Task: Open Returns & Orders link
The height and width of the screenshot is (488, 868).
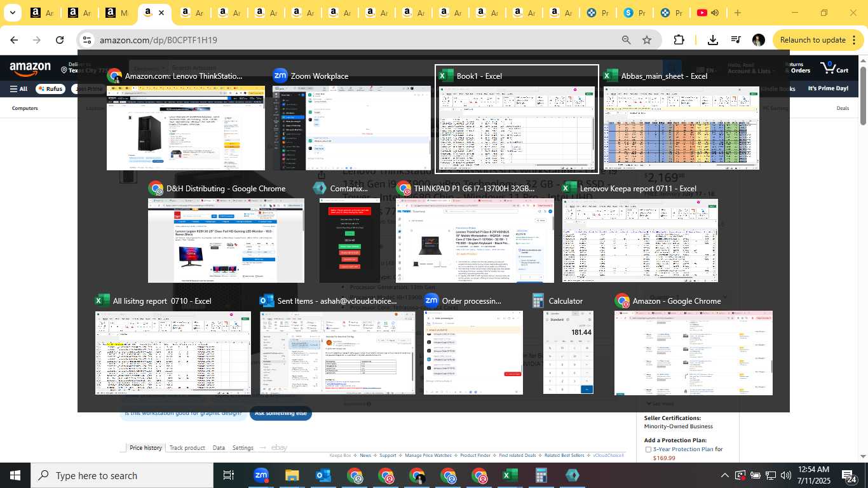Action: 798,68
